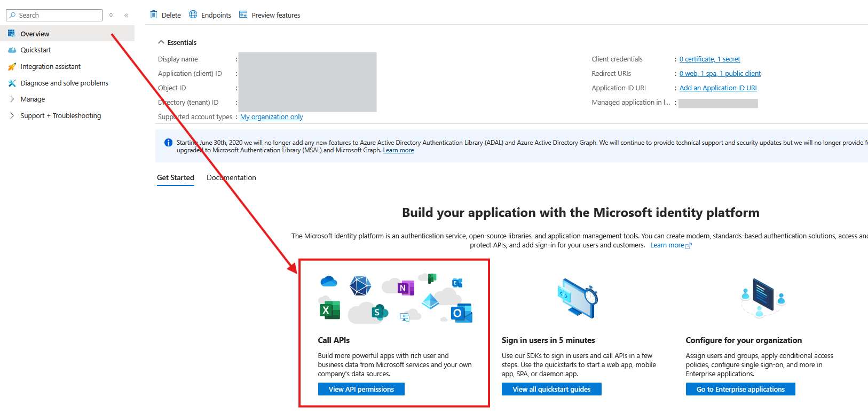Click the Delete trash icon
The height and width of the screenshot is (412, 868).
pyautogui.click(x=154, y=14)
